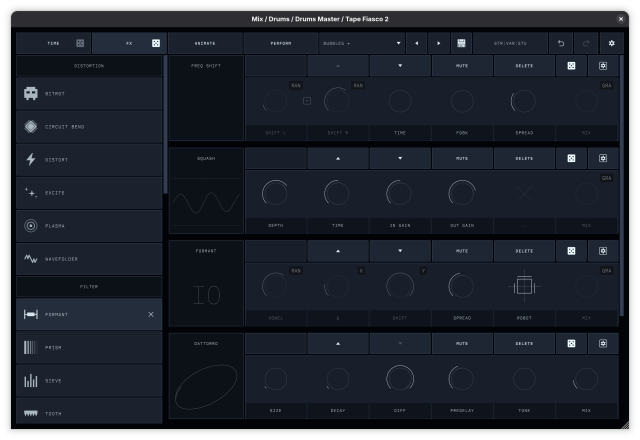Open the Perform tab
Viewport: 640px width, 440px height.
(x=281, y=43)
